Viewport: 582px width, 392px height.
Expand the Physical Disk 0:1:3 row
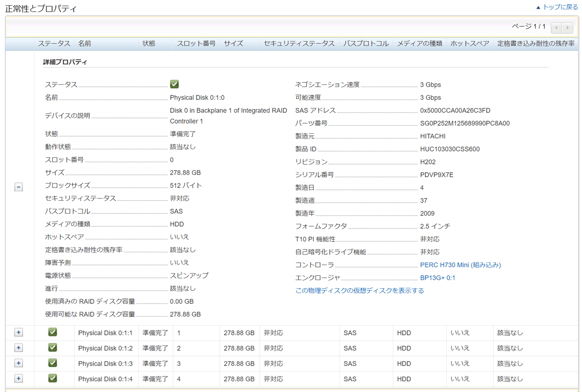point(18,363)
